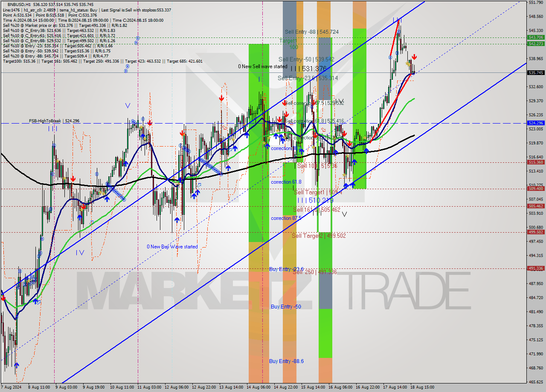Click the red sell arrow near 18 Aug 15:00
Image resolution: width=546 pixels, height=392 pixels.
pyautogui.click(x=414, y=57)
